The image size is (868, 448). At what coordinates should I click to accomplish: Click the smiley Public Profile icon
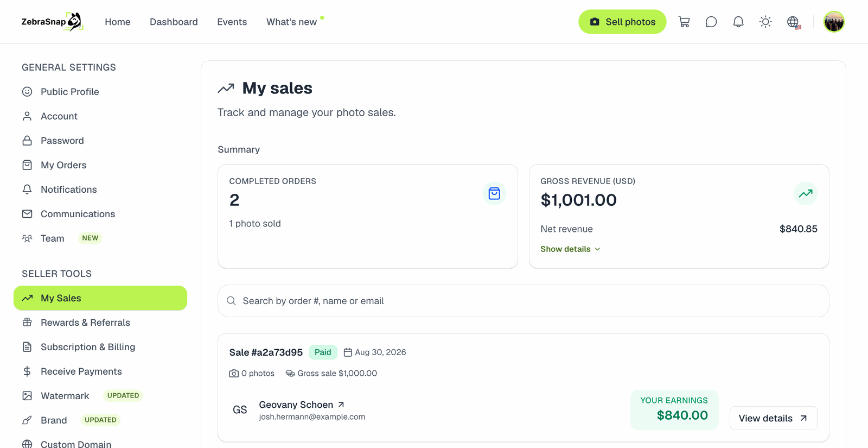[27, 92]
